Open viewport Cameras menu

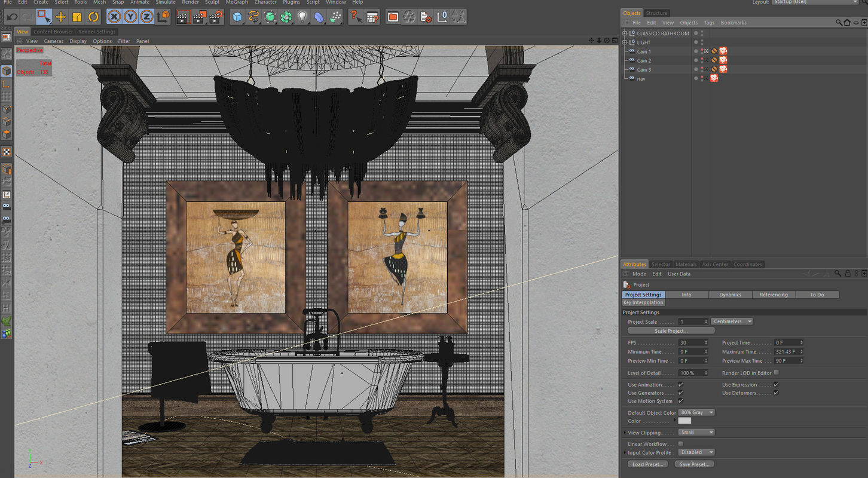tap(53, 41)
